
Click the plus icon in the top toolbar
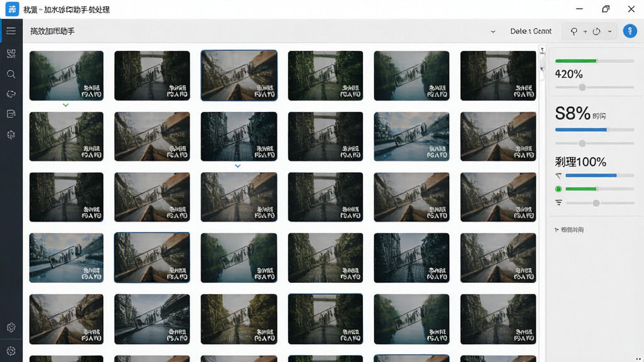pyautogui.click(x=585, y=31)
